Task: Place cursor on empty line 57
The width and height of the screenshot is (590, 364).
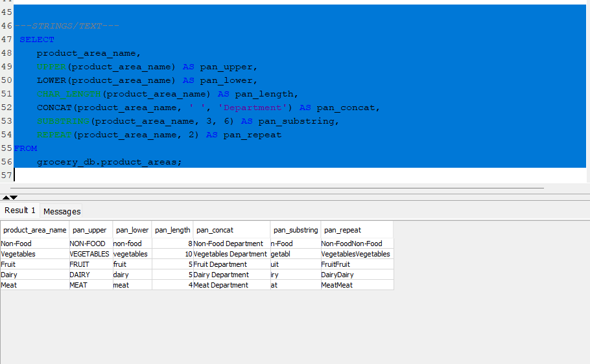Action: (x=300, y=176)
